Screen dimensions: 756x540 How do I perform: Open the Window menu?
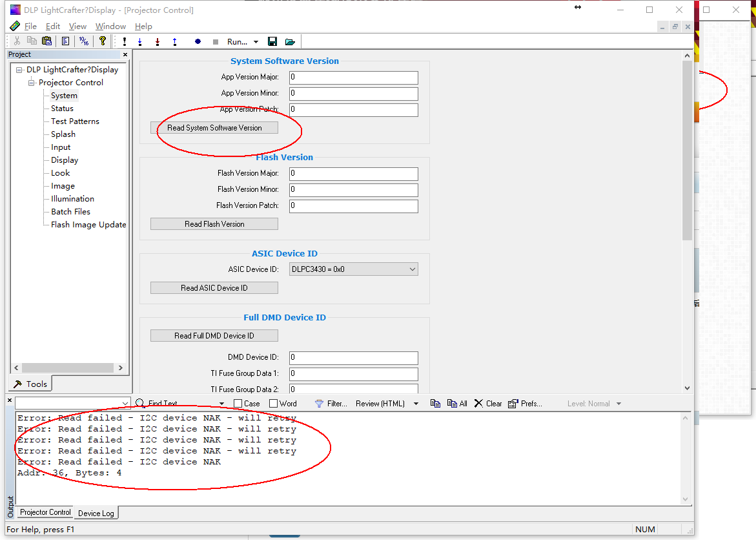click(x=110, y=26)
